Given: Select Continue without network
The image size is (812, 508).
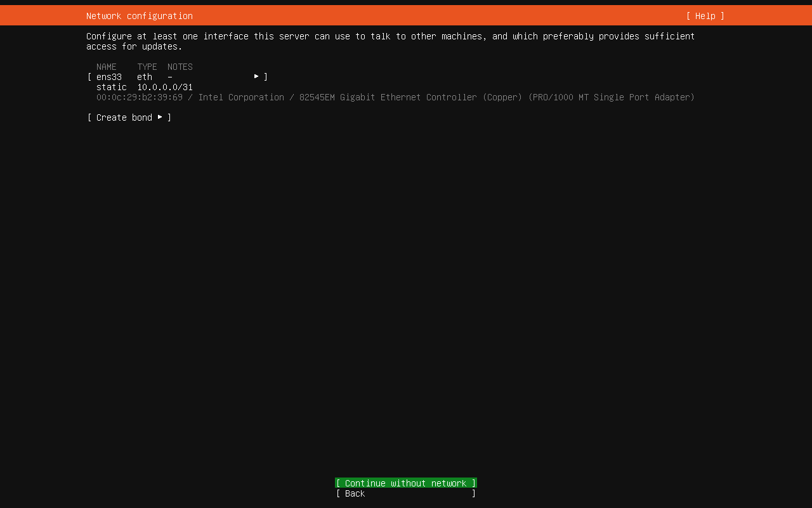Looking at the screenshot, I should pos(406,483).
